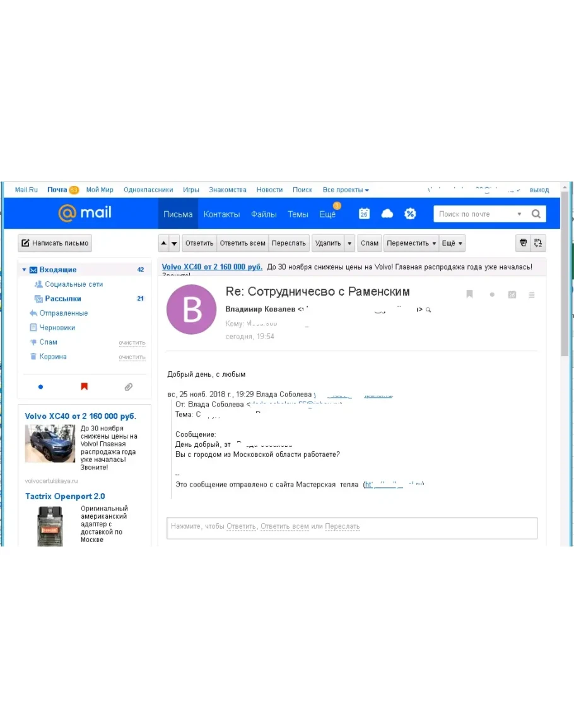Viewport: 574px width, 728px height.
Task: Mark the message unread via the dot
Action: click(492, 294)
